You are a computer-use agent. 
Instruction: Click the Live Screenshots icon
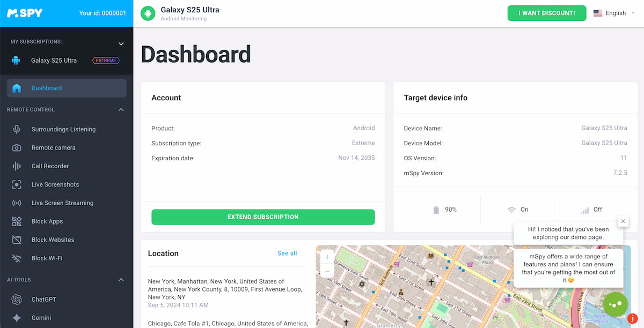[17, 184]
